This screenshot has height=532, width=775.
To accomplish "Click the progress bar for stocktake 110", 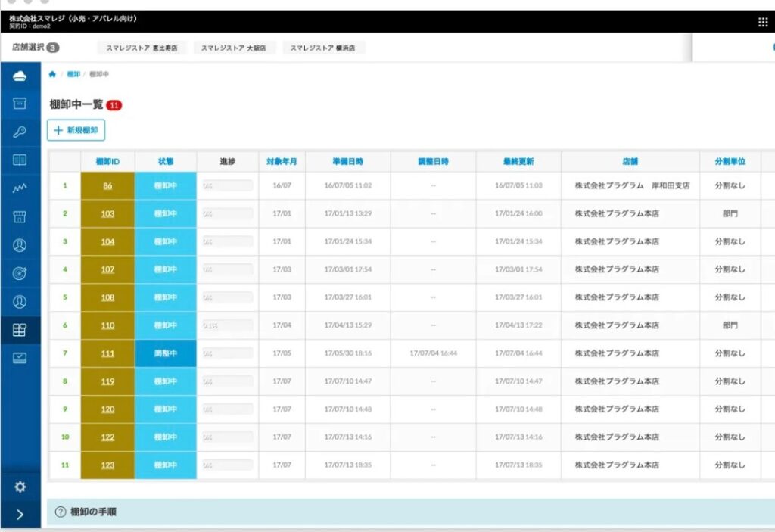I will tap(227, 325).
